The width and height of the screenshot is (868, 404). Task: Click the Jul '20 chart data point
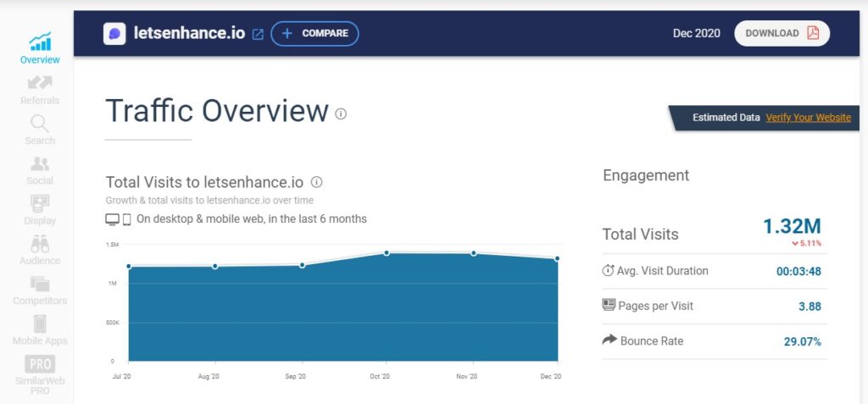[x=129, y=266]
